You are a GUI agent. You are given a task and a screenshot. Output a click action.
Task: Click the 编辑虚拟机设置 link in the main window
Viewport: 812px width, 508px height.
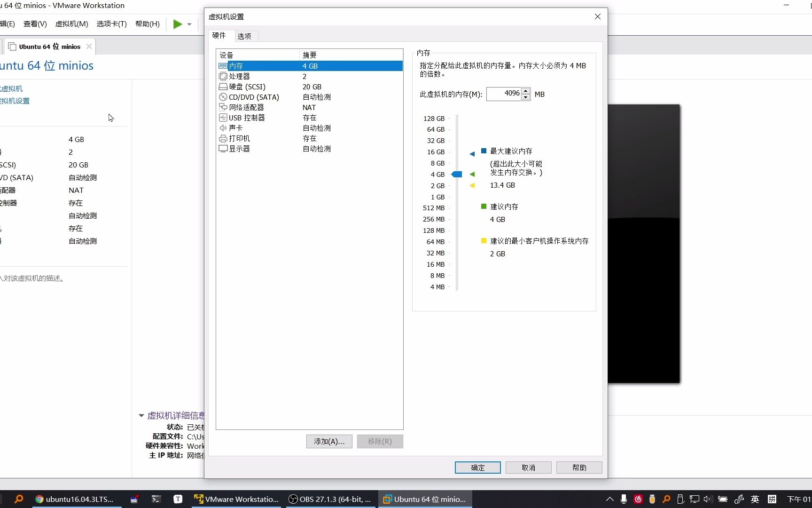(15, 101)
